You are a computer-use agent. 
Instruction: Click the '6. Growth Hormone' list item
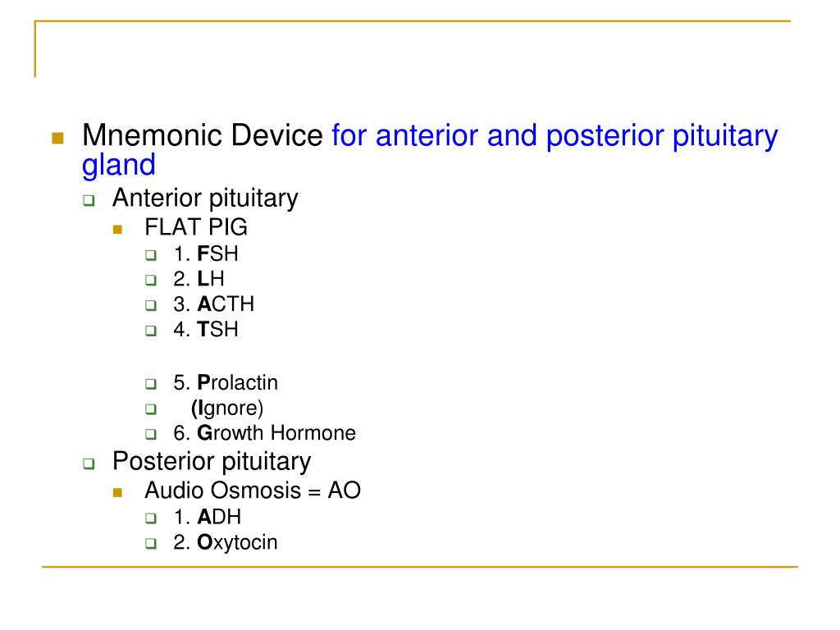pyautogui.click(x=265, y=433)
